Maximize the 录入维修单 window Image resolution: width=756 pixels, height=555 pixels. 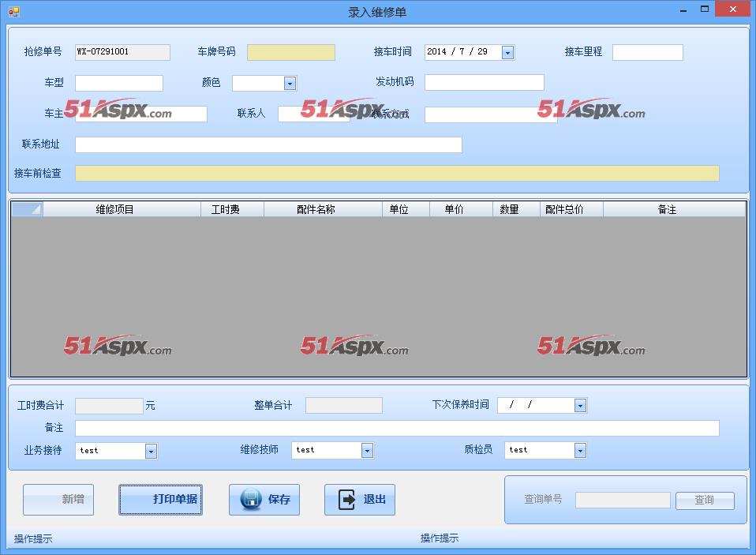pyautogui.click(x=705, y=9)
